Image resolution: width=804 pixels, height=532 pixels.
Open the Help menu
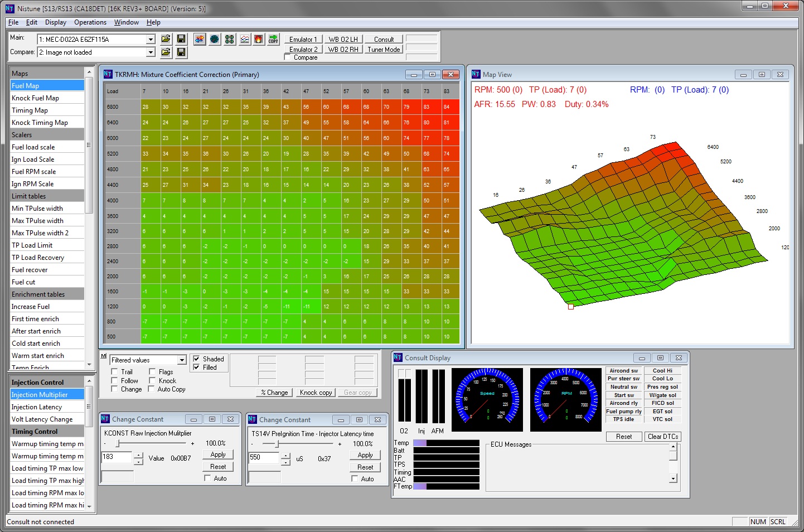click(153, 22)
